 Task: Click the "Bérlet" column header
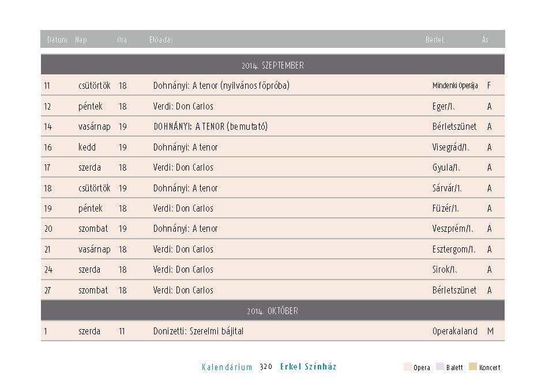(x=435, y=40)
